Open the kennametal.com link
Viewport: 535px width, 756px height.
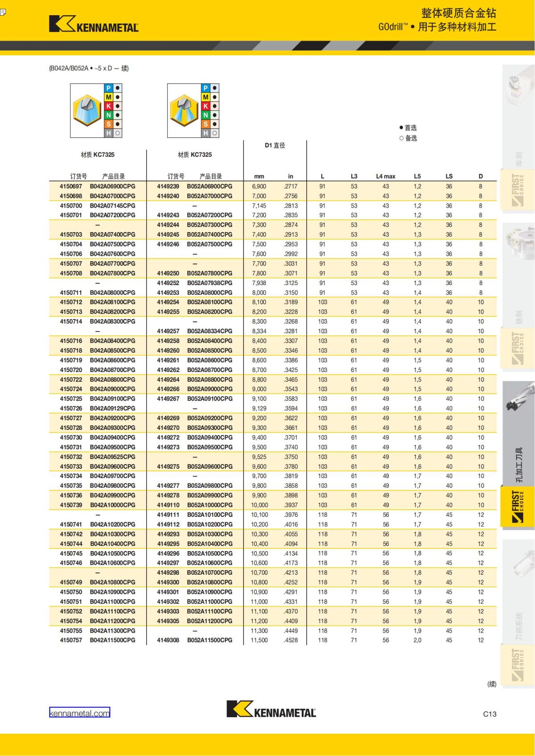click(79, 713)
